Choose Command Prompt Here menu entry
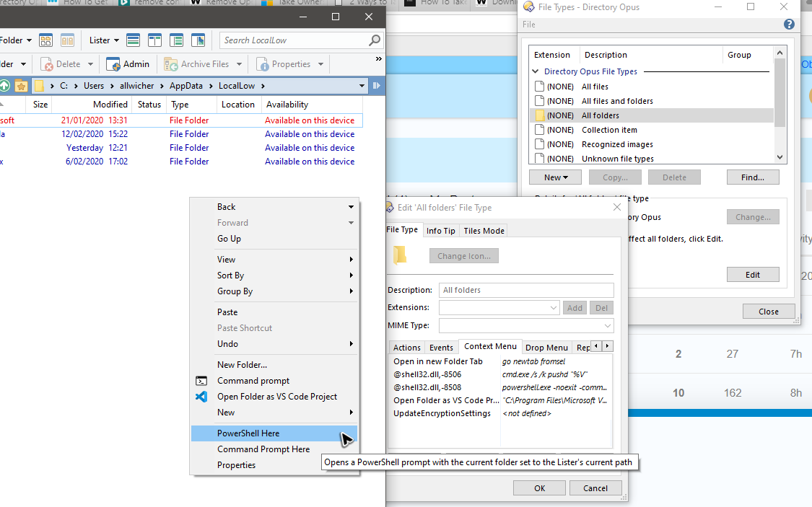Screen dimensions: 812x507 274,449
